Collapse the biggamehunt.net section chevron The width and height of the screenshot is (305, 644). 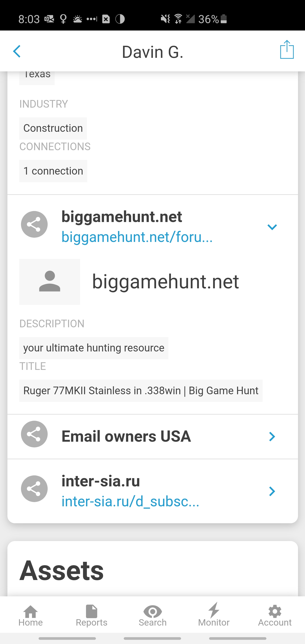(272, 227)
